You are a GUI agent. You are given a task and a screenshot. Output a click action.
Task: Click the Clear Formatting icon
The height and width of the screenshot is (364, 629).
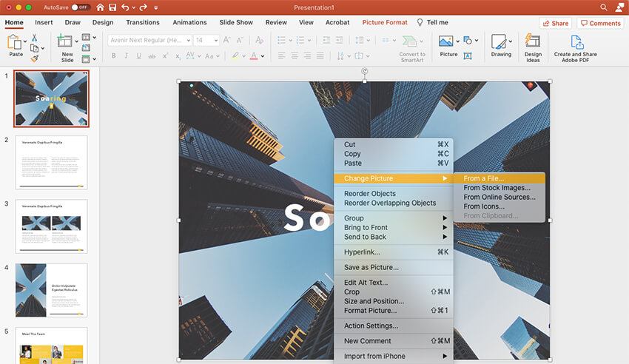(x=259, y=40)
